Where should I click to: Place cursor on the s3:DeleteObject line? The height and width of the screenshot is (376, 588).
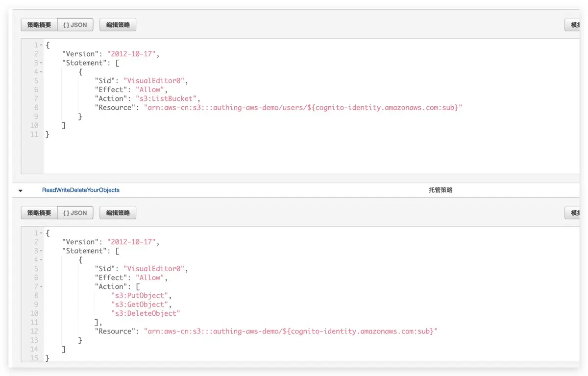click(x=146, y=313)
